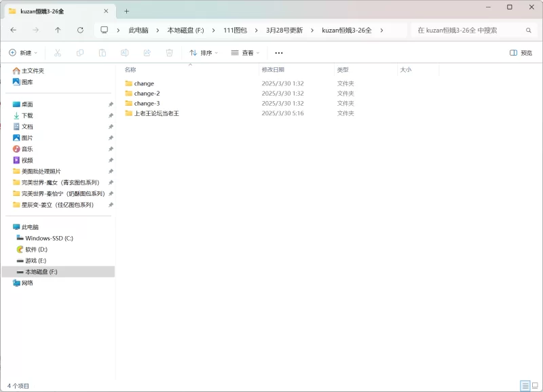The height and width of the screenshot is (392, 543).
Task: Sort by 修改日期 column header
Action: [x=273, y=70]
